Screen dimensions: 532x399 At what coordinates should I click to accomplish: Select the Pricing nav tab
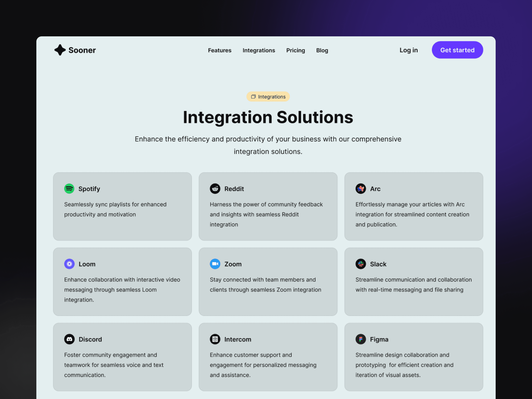tap(296, 50)
